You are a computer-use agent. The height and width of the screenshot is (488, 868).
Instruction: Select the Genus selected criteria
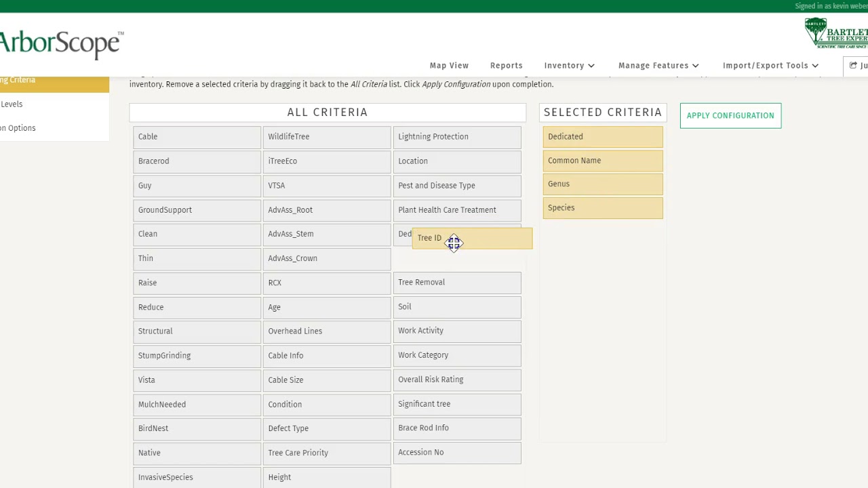[603, 184]
